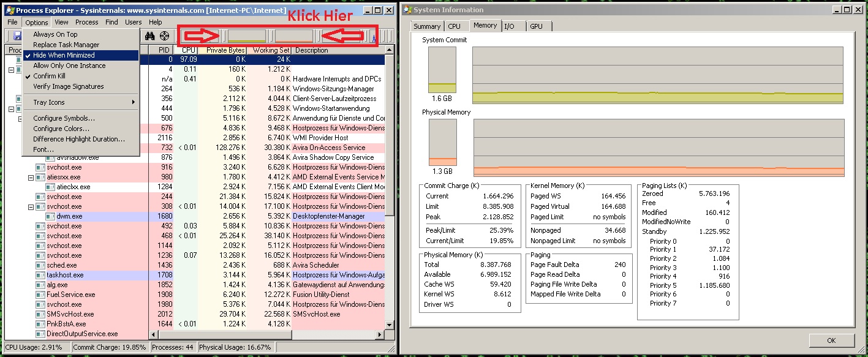Sort by the PID column header
This screenshot has height=357, width=868.
pyautogui.click(x=161, y=50)
